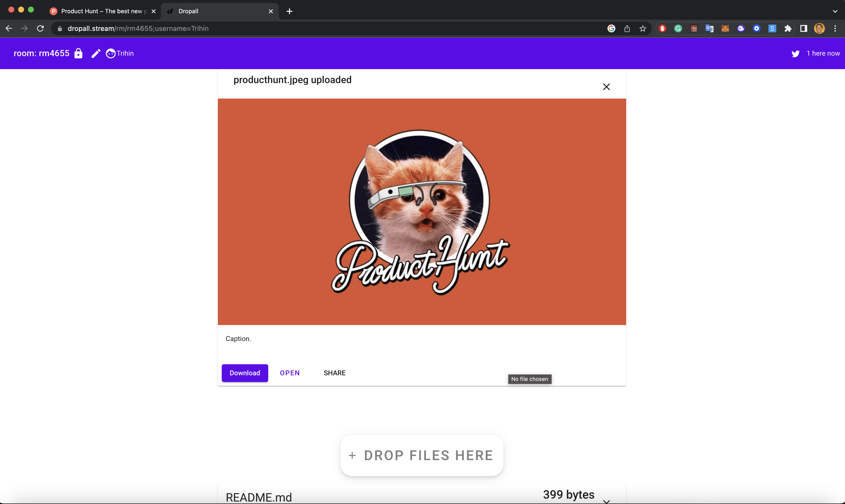Image resolution: width=845 pixels, height=504 pixels.
Task: Open the Twitter bird link
Action: (x=795, y=54)
